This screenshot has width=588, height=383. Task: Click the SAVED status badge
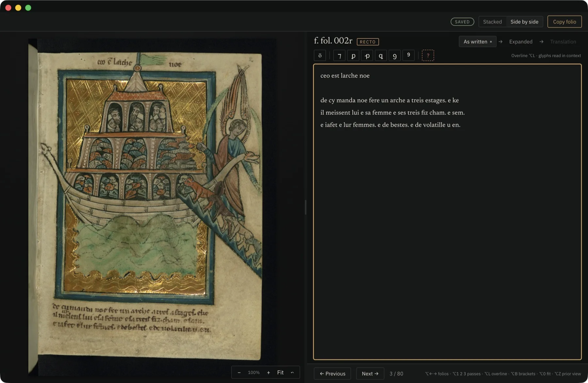pyautogui.click(x=462, y=22)
